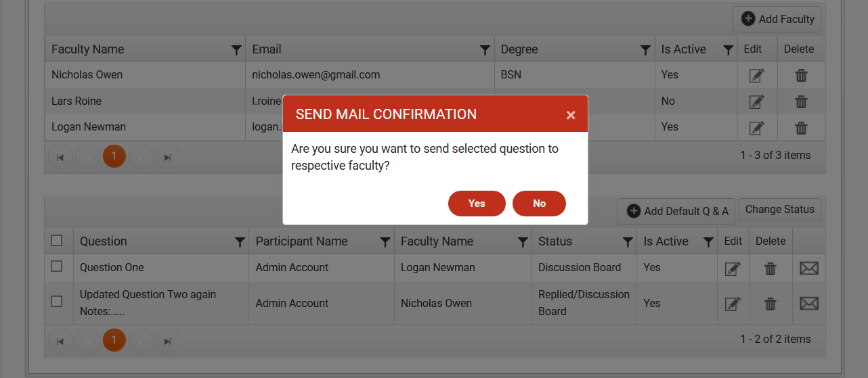This screenshot has width=868, height=378.
Task: Edit the Logan Newman faculty row
Action: click(757, 127)
